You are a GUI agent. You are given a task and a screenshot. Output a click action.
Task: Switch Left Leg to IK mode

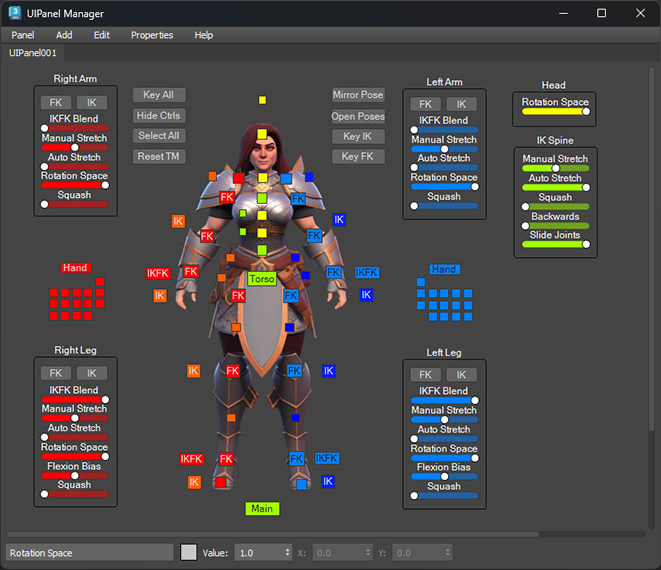(462, 375)
